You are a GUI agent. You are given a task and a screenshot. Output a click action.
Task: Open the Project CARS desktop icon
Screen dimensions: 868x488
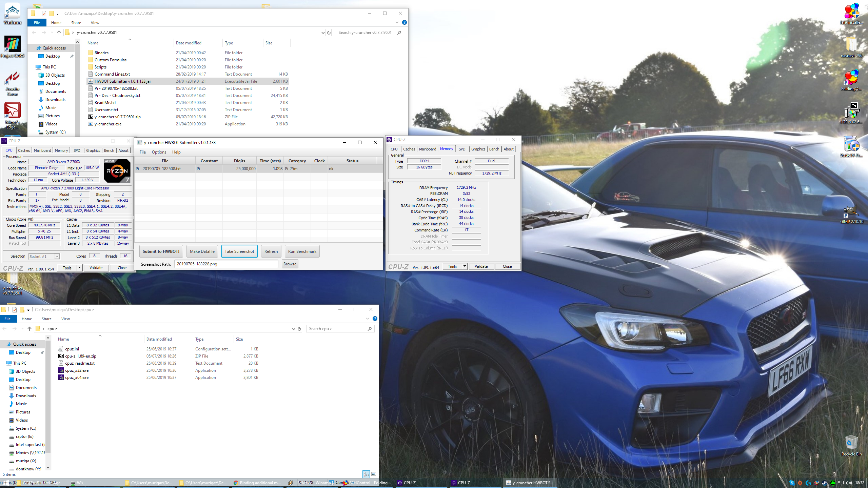click(x=13, y=47)
